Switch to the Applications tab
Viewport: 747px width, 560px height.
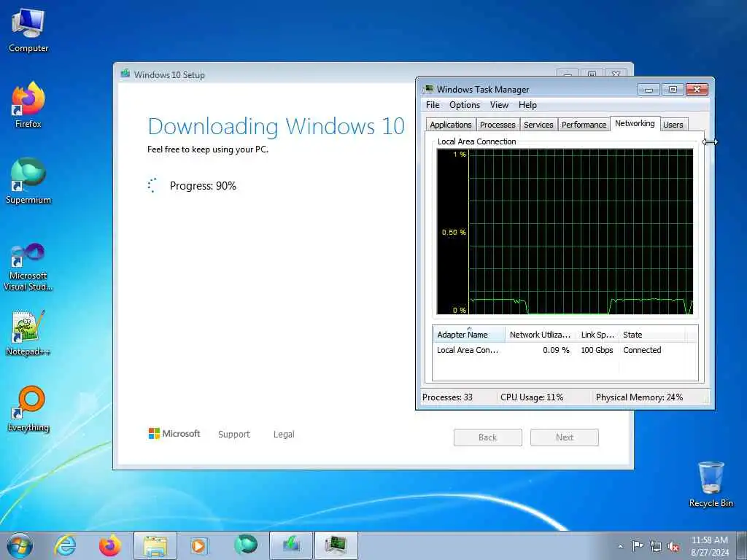(x=451, y=124)
